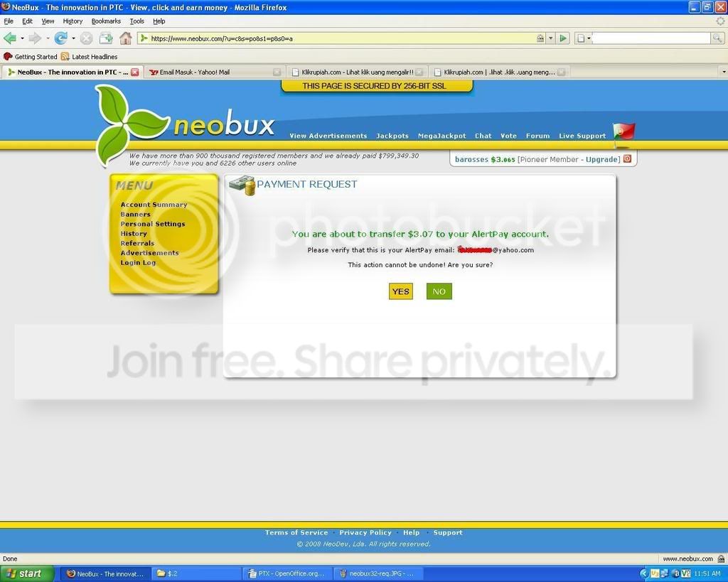Open the PTX OpenOffice taskbar item
The width and height of the screenshot is (728, 582).
pyautogui.click(x=287, y=573)
